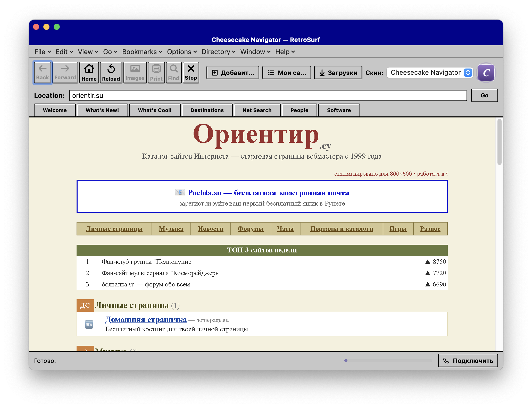Image resolution: width=532 pixels, height=408 pixels.
Task: Open the Help menu
Action: tap(285, 52)
